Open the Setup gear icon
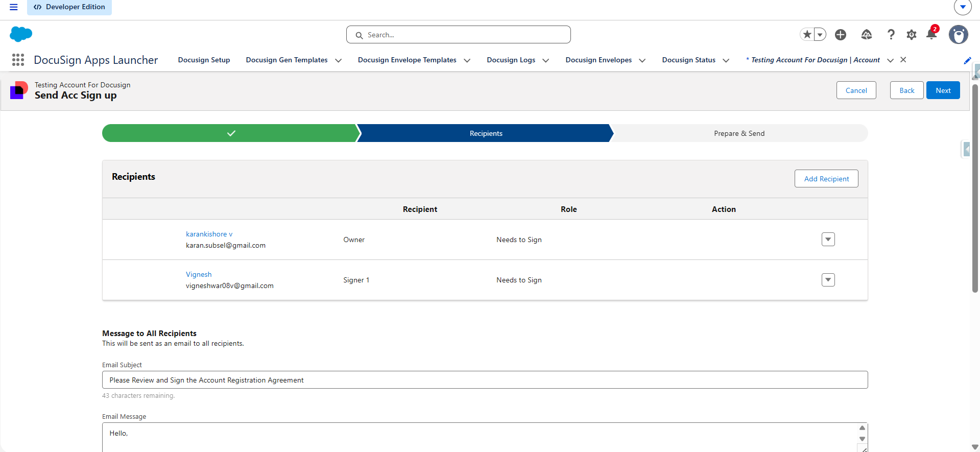 click(x=912, y=35)
